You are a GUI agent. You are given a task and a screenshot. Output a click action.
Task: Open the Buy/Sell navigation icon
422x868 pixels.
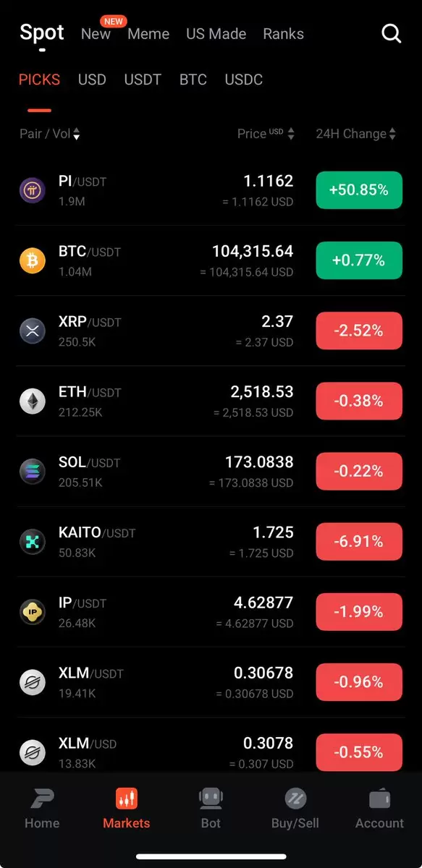tap(295, 799)
